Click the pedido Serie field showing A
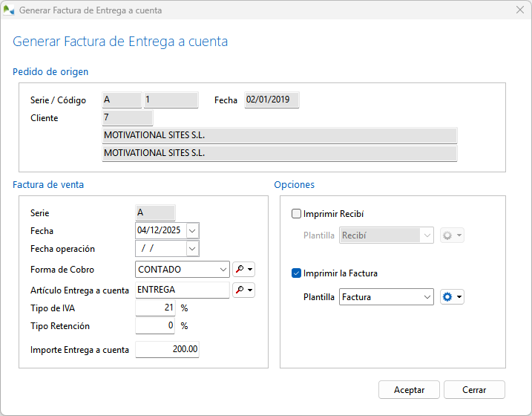This screenshot has height=416, width=532. (122, 100)
